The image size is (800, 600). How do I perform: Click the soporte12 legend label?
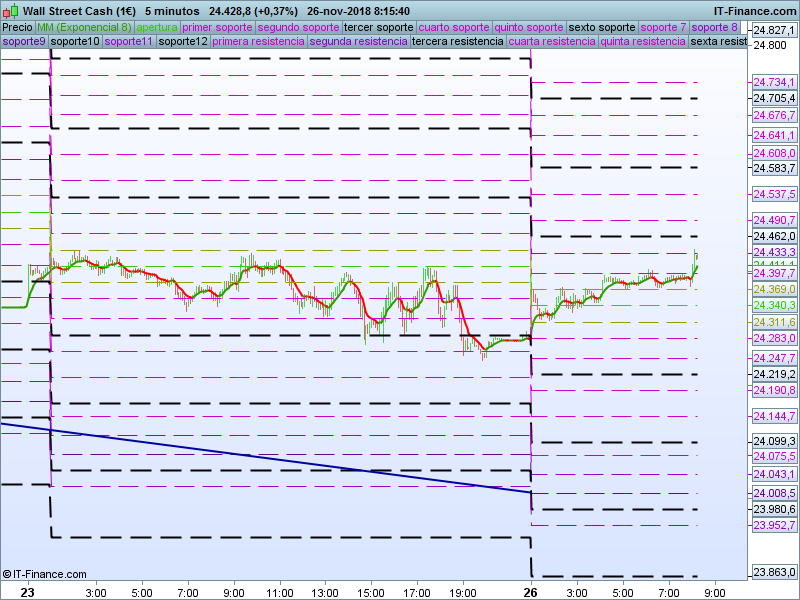point(183,41)
